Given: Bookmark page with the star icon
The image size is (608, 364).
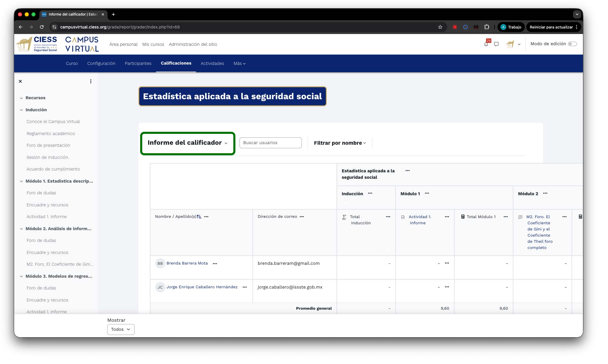Looking at the screenshot, I should (x=440, y=27).
